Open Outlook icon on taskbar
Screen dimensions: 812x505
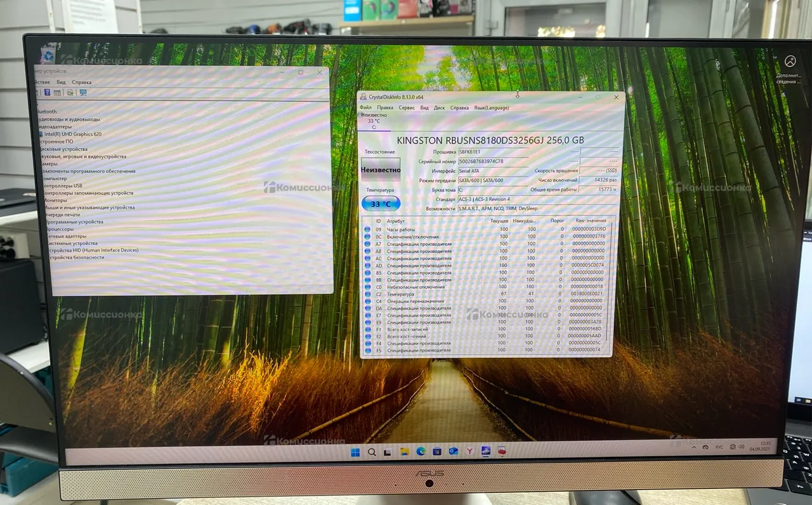point(454,451)
